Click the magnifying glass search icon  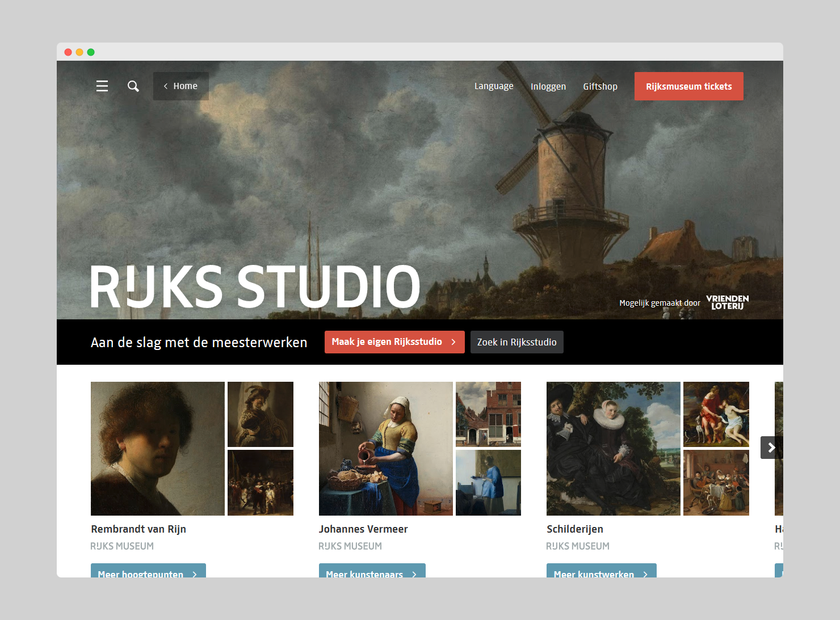[133, 86]
